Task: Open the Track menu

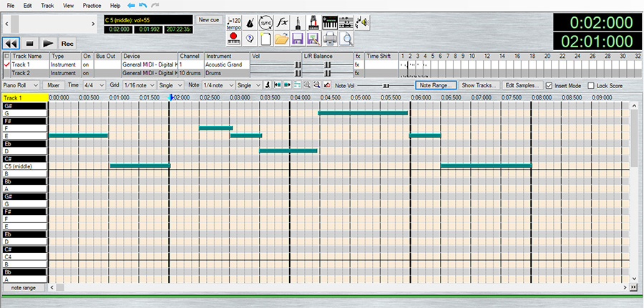Action: (x=47, y=6)
